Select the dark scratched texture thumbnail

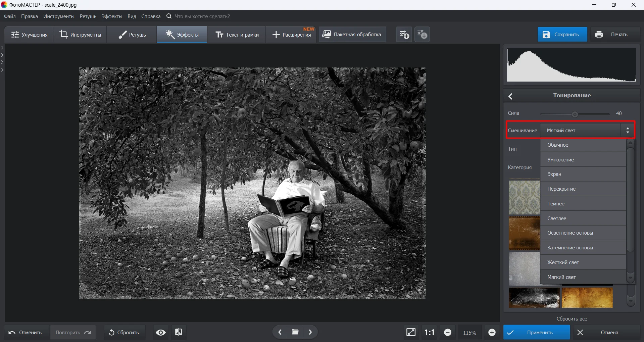pyautogui.click(x=534, y=297)
